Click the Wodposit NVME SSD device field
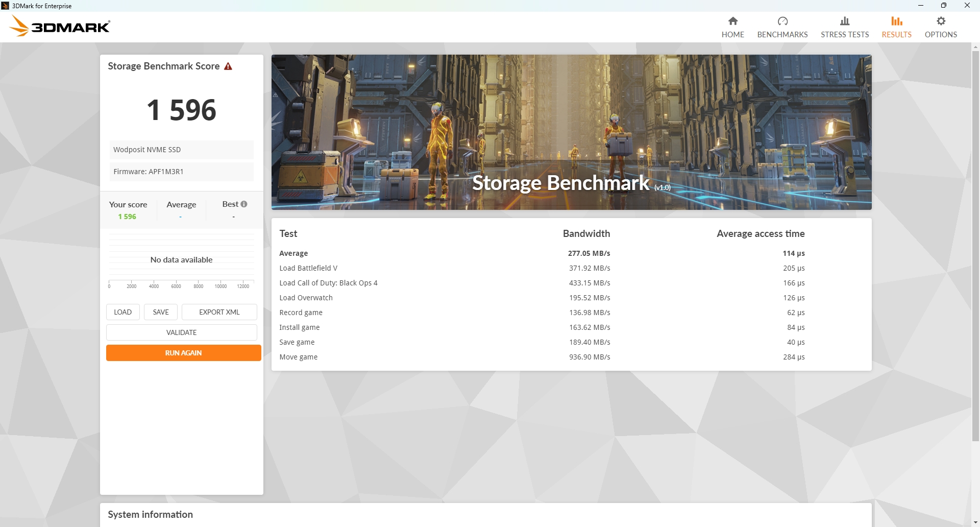980x527 pixels. pyautogui.click(x=181, y=150)
